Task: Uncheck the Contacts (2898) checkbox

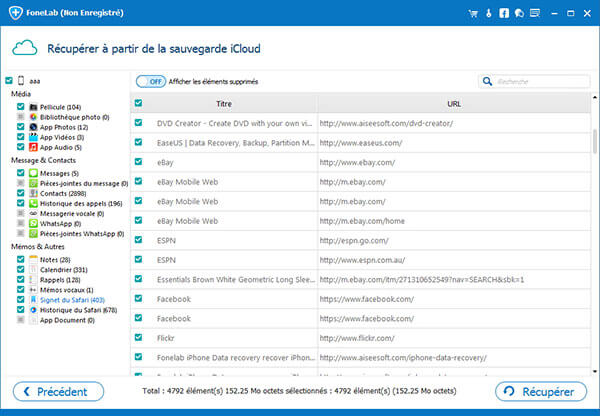Action: tap(21, 193)
